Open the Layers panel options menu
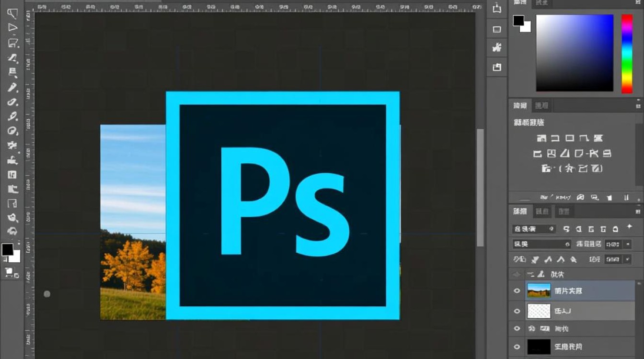Viewport: 644px width, 359px height. click(638, 211)
